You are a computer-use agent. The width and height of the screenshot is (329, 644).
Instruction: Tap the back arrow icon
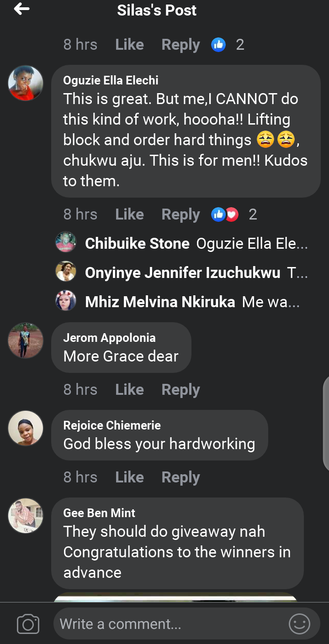(x=21, y=9)
